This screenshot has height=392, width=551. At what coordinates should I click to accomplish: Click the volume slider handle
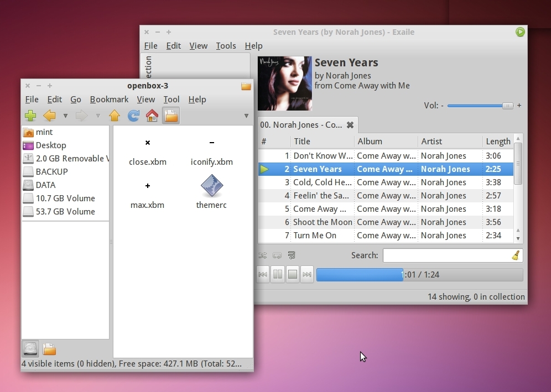point(507,106)
